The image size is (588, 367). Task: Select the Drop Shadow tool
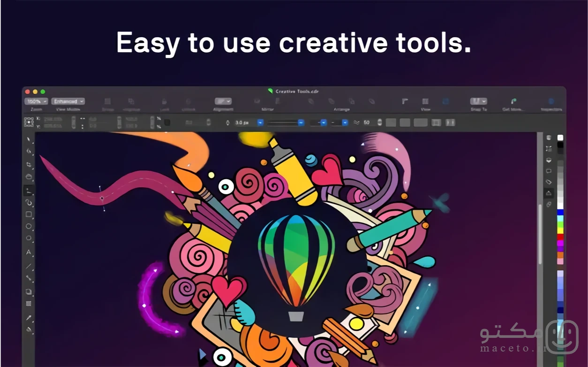29,291
